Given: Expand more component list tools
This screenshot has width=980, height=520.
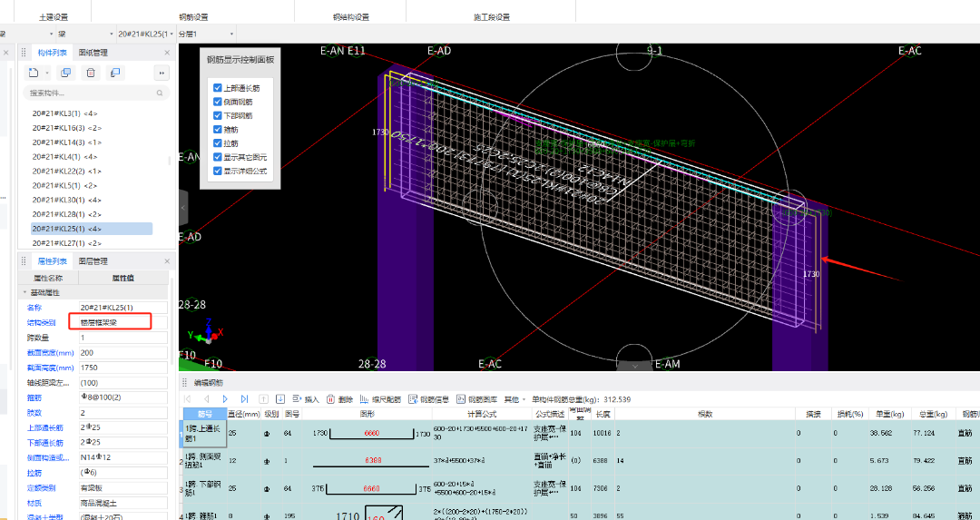Looking at the screenshot, I should tap(162, 74).
